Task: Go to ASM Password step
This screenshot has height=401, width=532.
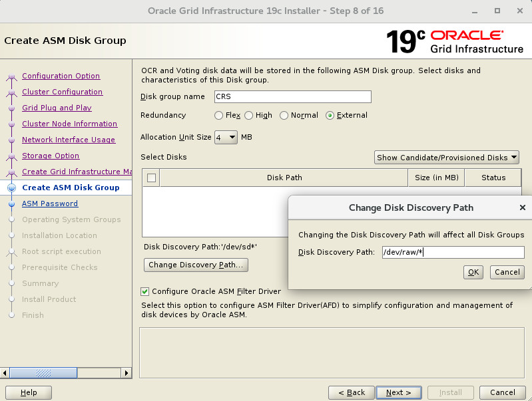Action: point(50,203)
